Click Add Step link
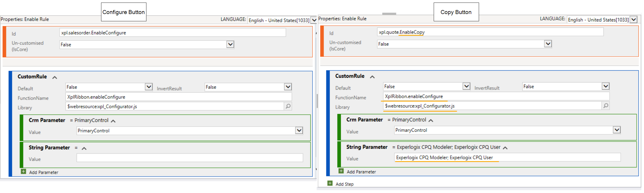The width and height of the screenshot is (644, 193). 345,184
